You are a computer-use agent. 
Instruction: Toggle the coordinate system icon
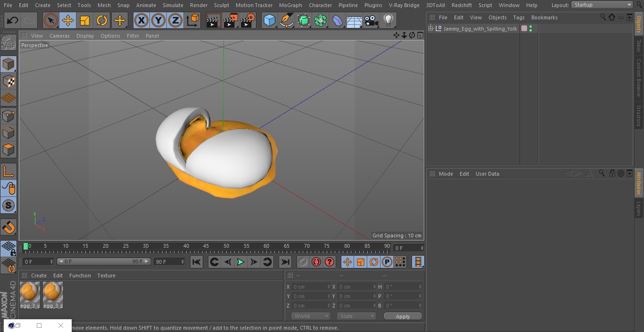(193, 20)
